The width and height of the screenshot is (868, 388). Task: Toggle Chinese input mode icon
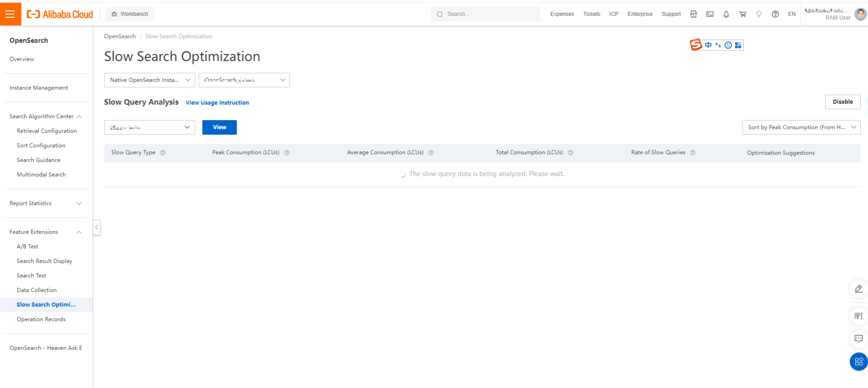click(708, 45)
